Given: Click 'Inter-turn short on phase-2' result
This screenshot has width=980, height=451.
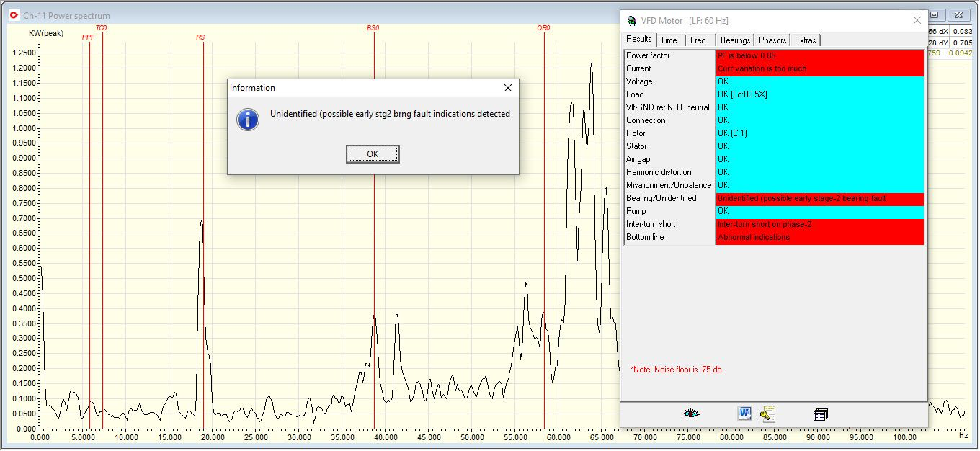Looking at the screenshot, I should pos(765,224).
